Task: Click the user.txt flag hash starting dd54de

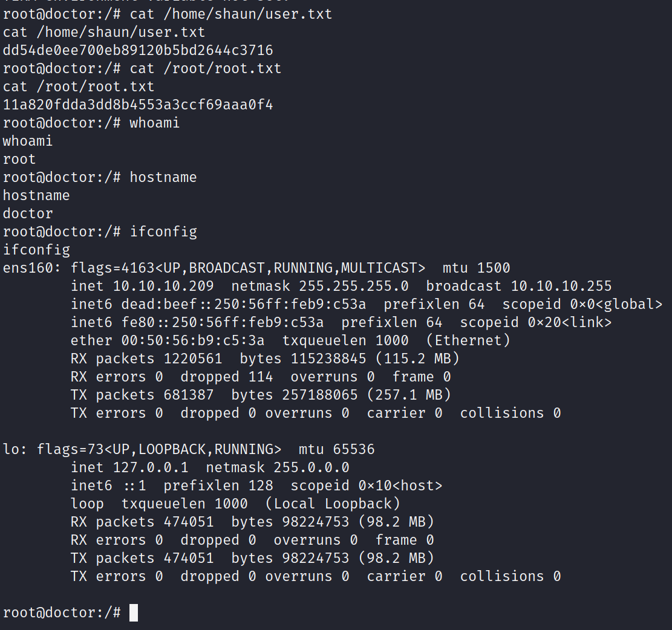Action: (138, 50)
